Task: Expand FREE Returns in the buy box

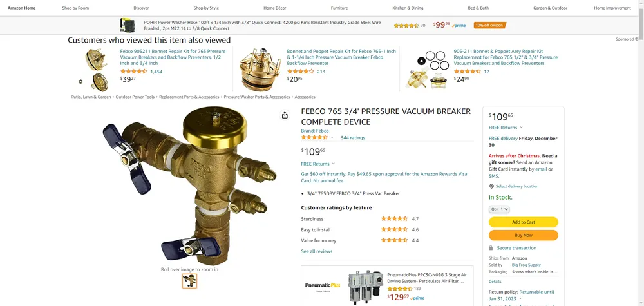Action: [x=506, y=128]
